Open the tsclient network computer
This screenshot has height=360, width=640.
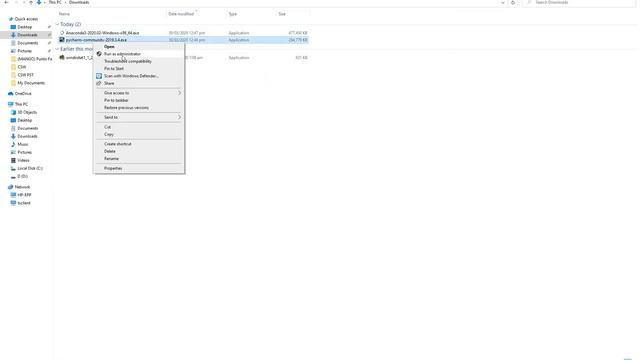click(x=24, y=203)
